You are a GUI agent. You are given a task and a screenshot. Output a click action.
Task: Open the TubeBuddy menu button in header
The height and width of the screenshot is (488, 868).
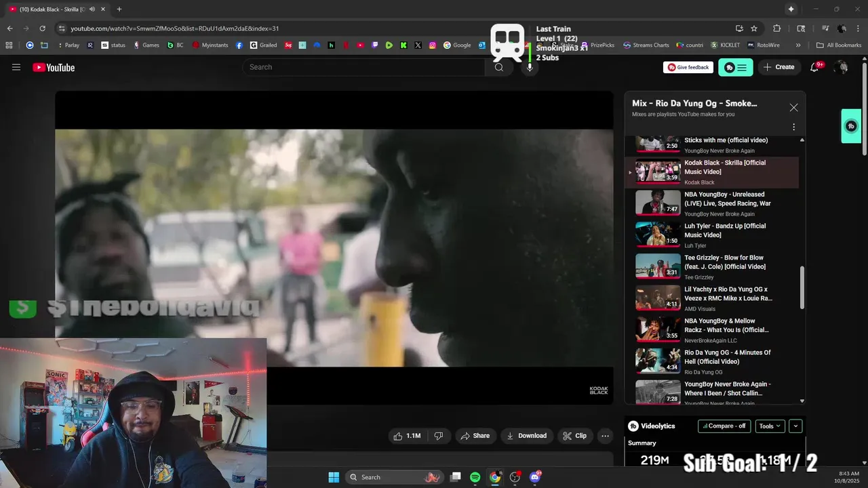point(736,67)
